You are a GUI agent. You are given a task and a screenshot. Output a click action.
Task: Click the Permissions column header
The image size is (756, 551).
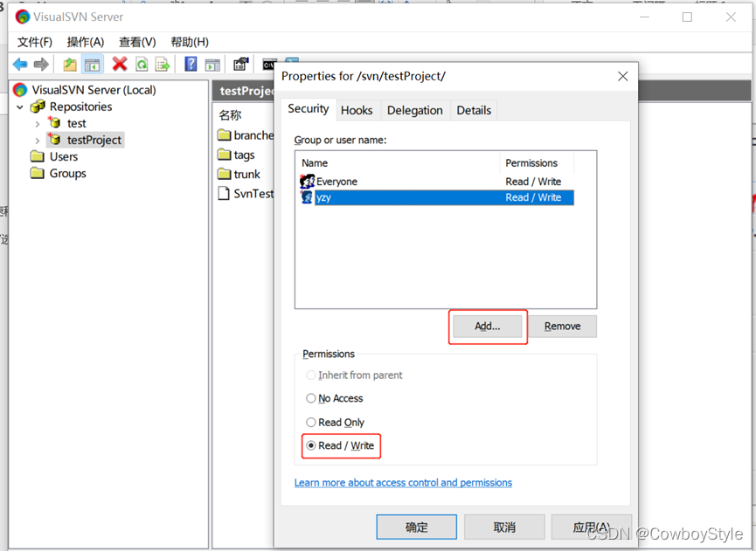point(537,163)
